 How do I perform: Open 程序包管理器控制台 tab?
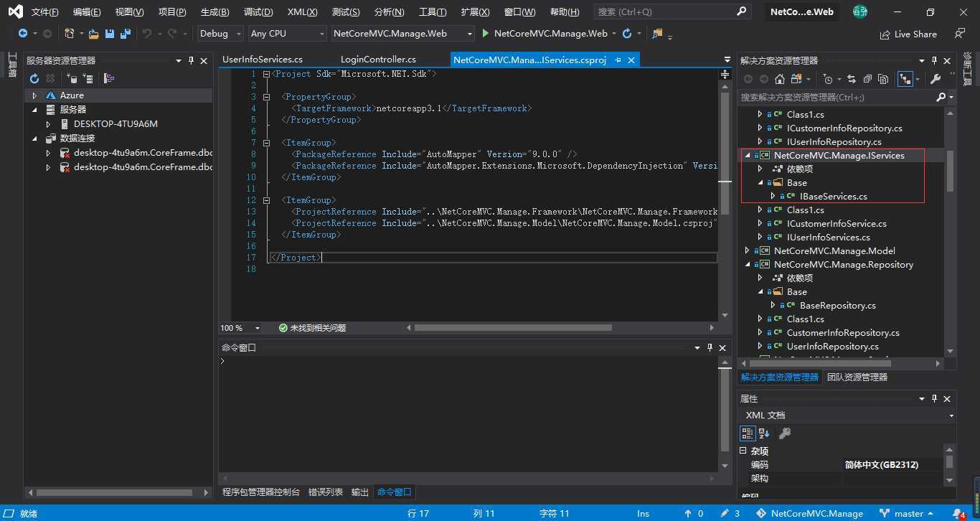(261, 492)
